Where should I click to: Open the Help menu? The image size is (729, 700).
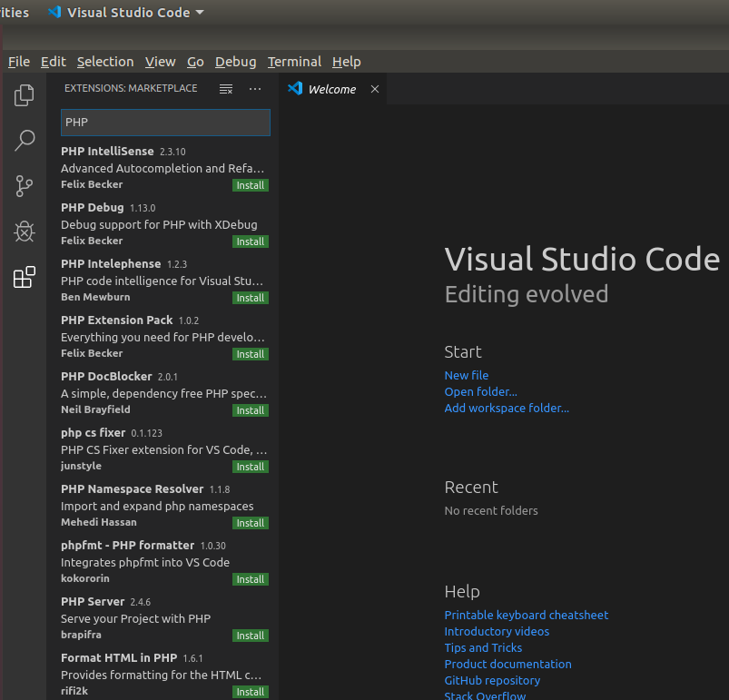(x=347, y=62)
